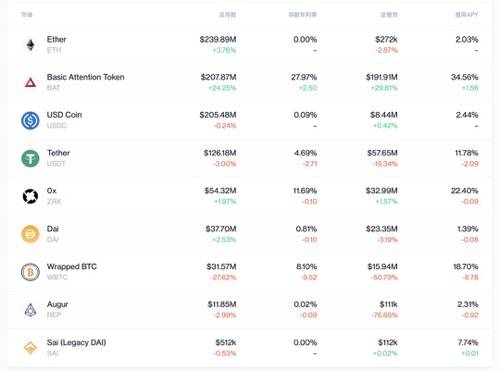Click the USD Coin blue icon
The image size is (500, 371).
coord(30,120)
